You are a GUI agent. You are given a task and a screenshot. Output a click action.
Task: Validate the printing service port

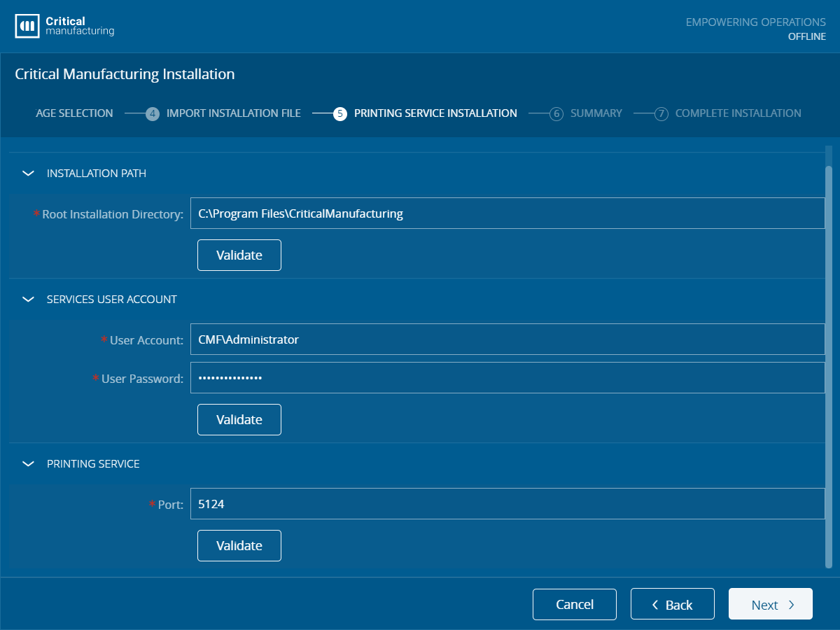239,545
